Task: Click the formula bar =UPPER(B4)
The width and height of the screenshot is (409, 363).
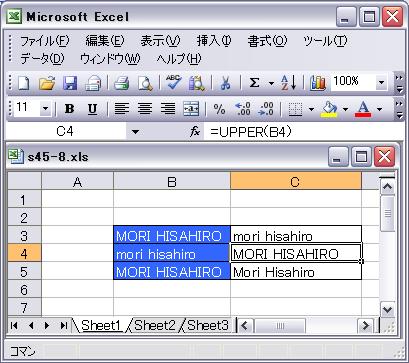Action: point(303,132)
